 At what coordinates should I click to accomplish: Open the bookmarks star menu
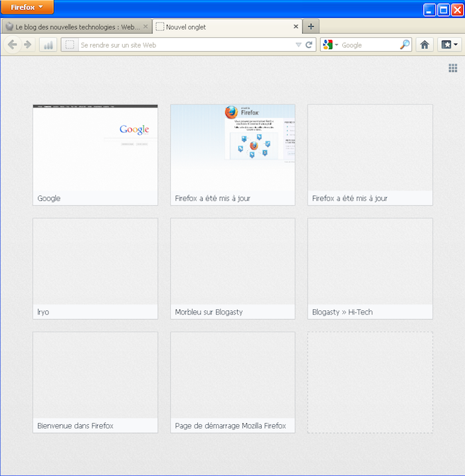click(450, 45)
